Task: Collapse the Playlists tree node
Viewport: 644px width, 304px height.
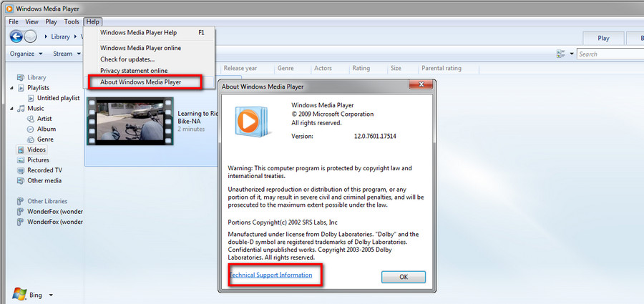Action: click(11, 88)
